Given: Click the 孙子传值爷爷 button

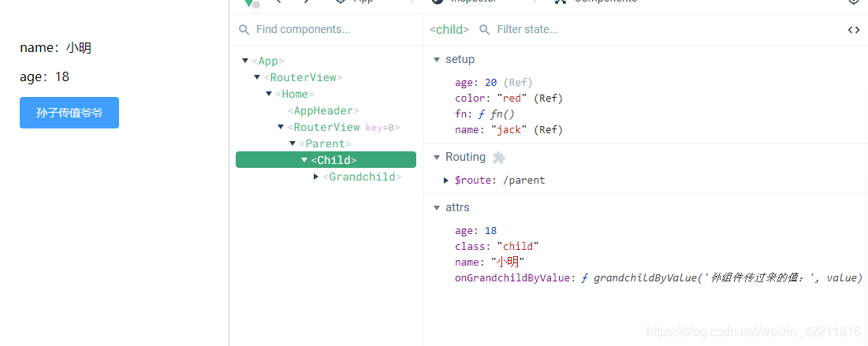Looking at the screenshot, I should (x=69, y=113).
